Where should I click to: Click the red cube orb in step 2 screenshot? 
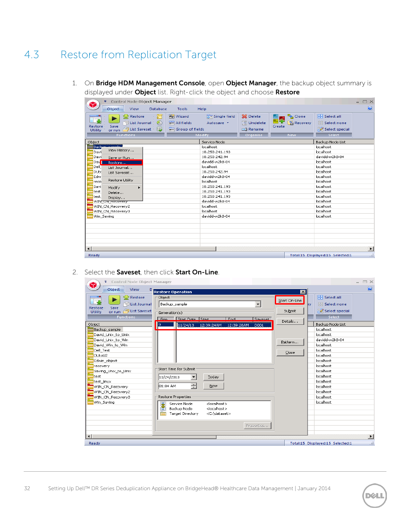93,285
